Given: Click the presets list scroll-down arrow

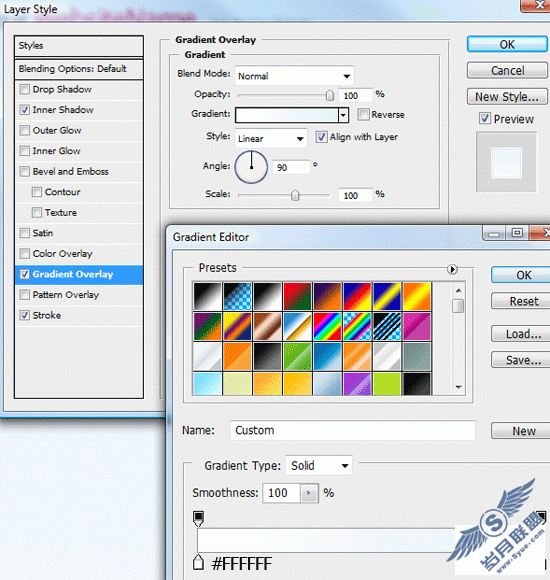Looking at the screenshot, I should (459, 387).
